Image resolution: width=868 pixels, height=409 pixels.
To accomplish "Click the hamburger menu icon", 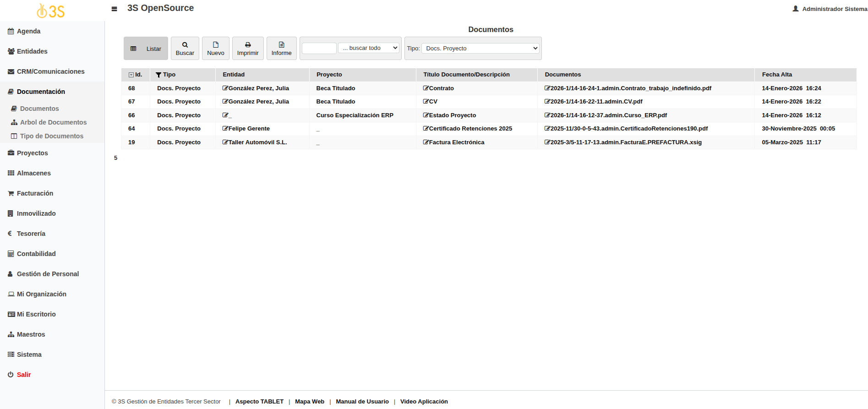I will 115,9.
